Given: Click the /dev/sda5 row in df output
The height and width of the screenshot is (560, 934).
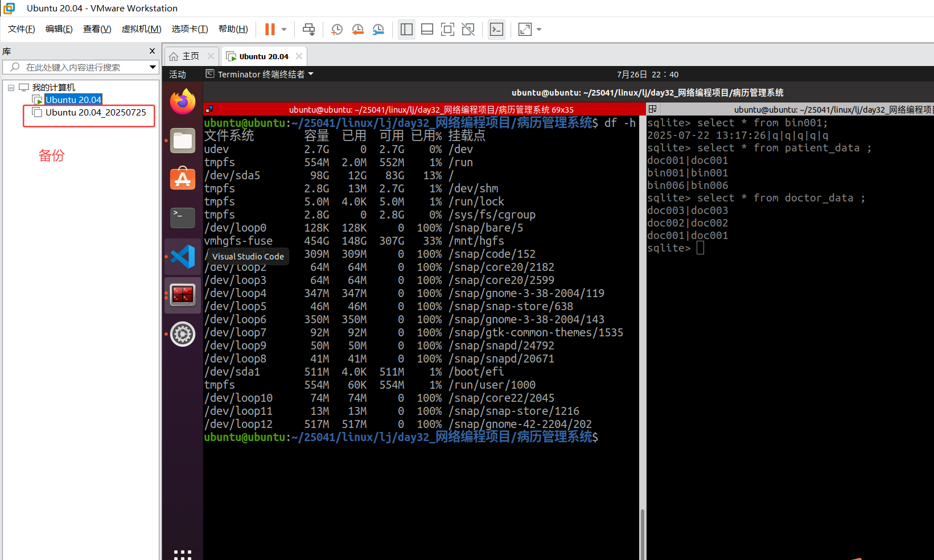Looking at the screenshot, I should [x=328, y=175].
